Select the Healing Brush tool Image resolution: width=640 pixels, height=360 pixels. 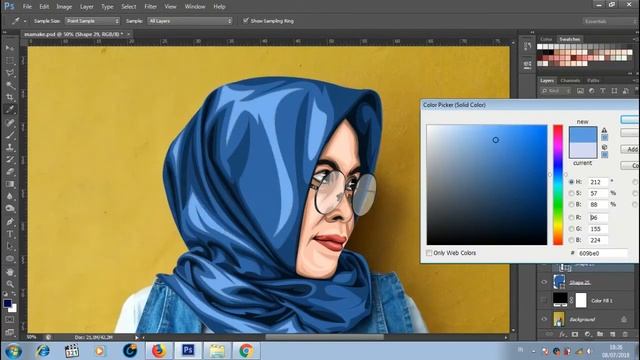[x=9, y=123]
